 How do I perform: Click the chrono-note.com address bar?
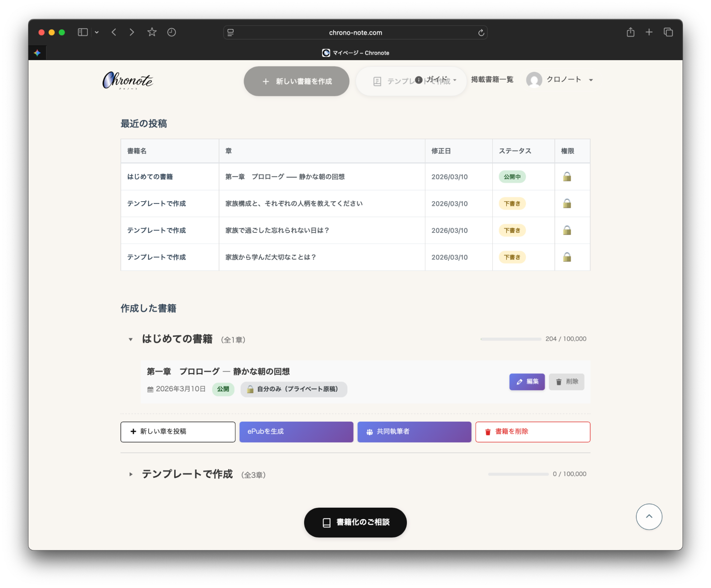[x=355, y=33]
